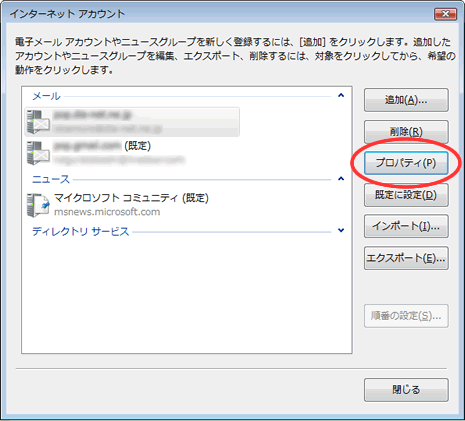This screenshot has width=465, height=421.
Task: Click the エクスポート(E)... button
Action: point(406,258)
